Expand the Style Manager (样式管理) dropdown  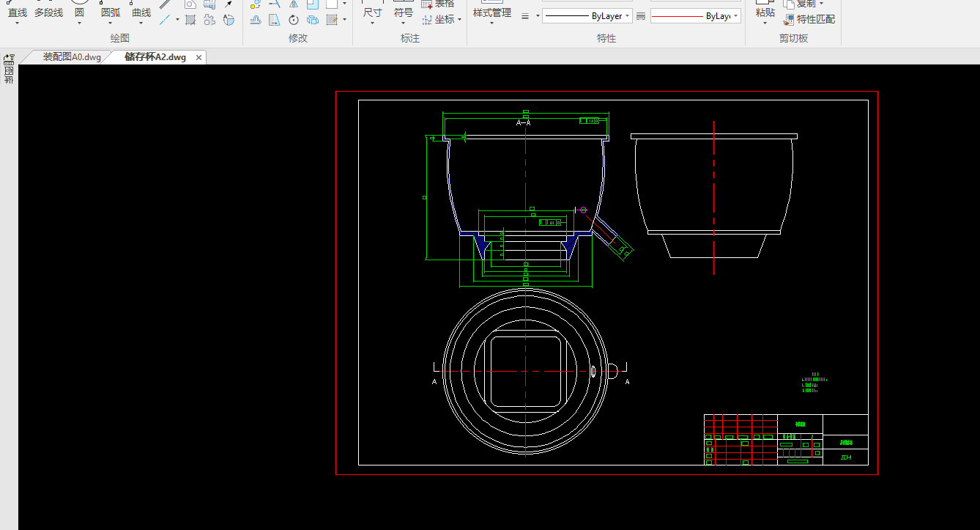491,23
